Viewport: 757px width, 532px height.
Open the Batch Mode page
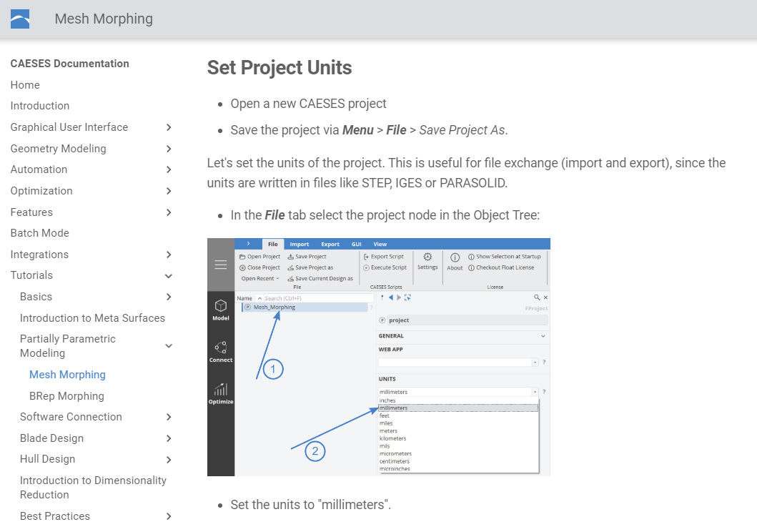(39, 233)
